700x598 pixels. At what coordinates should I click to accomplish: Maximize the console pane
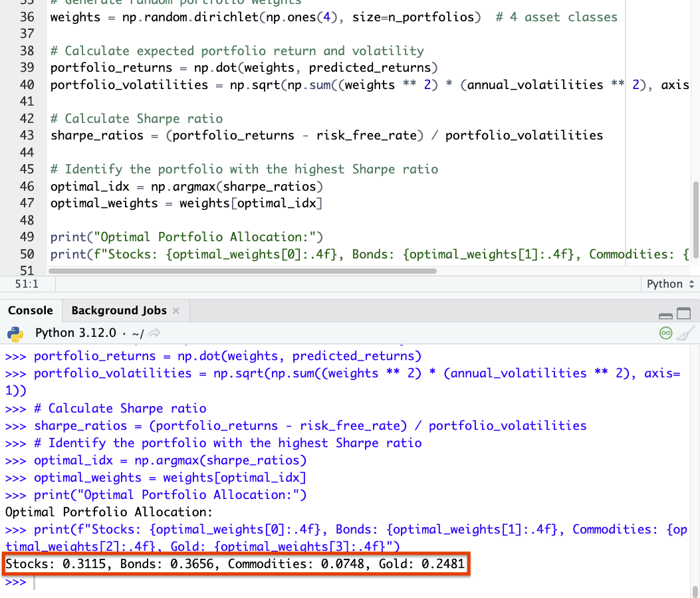(683, 313)
